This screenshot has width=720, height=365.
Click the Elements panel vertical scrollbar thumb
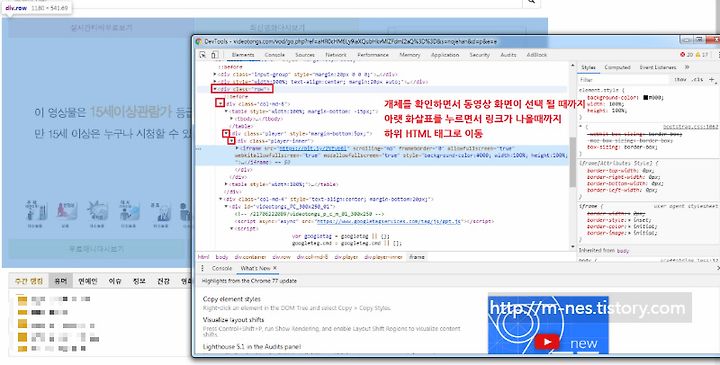click(x=572, y=162)
